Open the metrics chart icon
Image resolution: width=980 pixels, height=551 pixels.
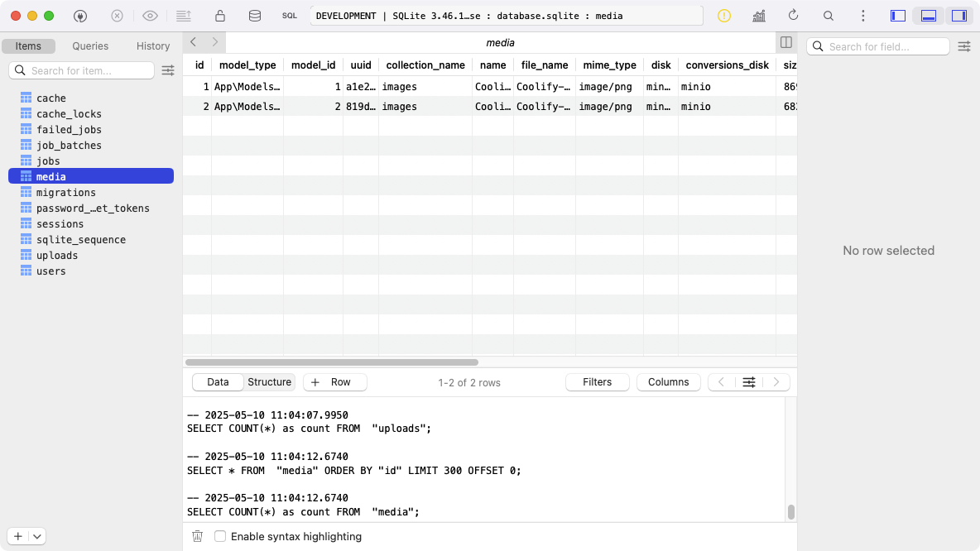(758, 16)
